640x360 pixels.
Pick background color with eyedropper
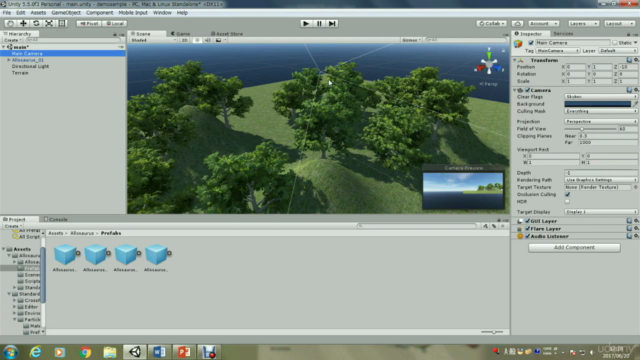[636, 104]
